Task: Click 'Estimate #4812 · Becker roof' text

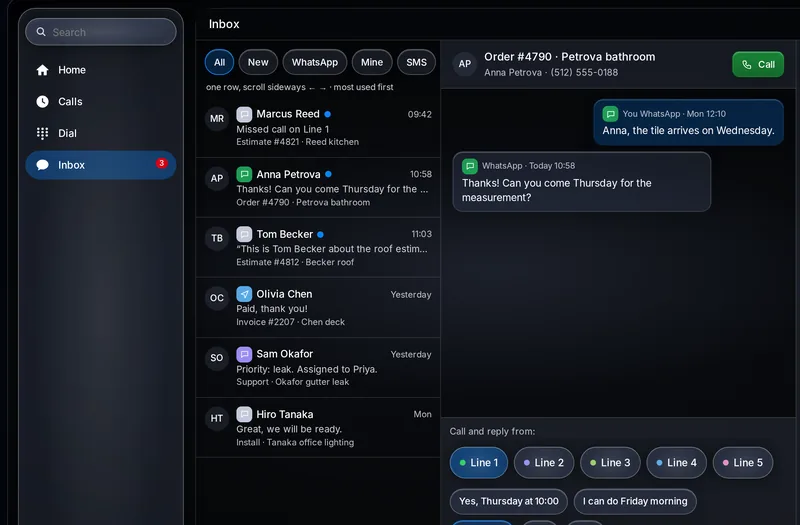Action: [x=295, y=262]
